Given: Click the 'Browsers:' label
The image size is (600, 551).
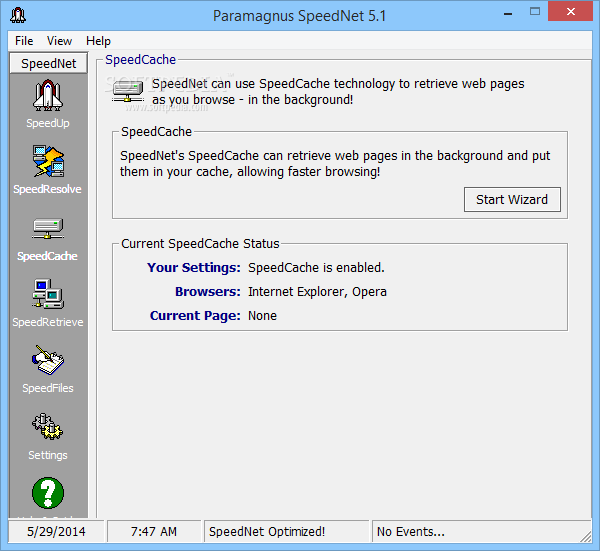Looking at the screenshot, I should coord(208,292).
